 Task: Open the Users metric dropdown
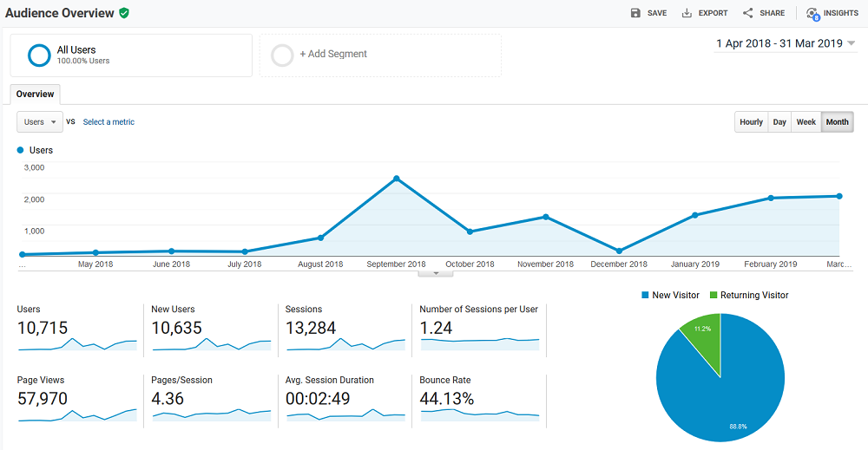[x=40, y=121]
